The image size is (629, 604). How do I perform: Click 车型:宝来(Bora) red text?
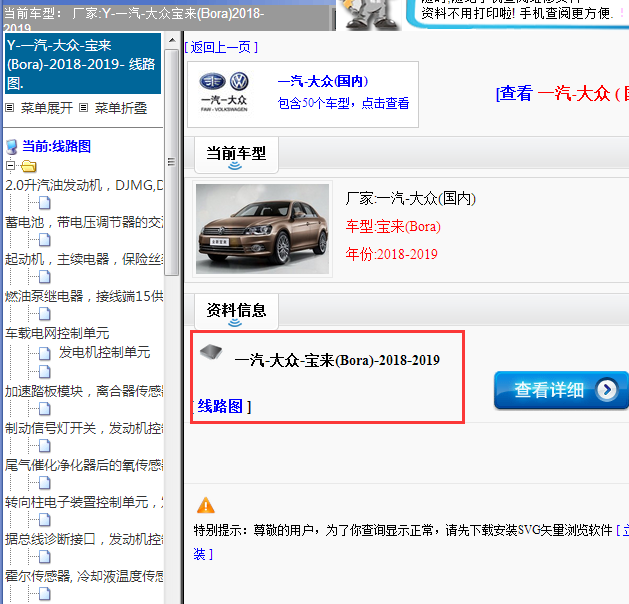pos(393,227)
